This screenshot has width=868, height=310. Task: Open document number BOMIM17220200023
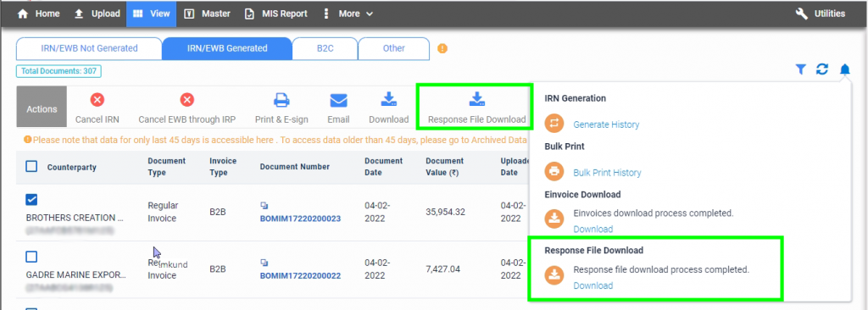point(300,219)
